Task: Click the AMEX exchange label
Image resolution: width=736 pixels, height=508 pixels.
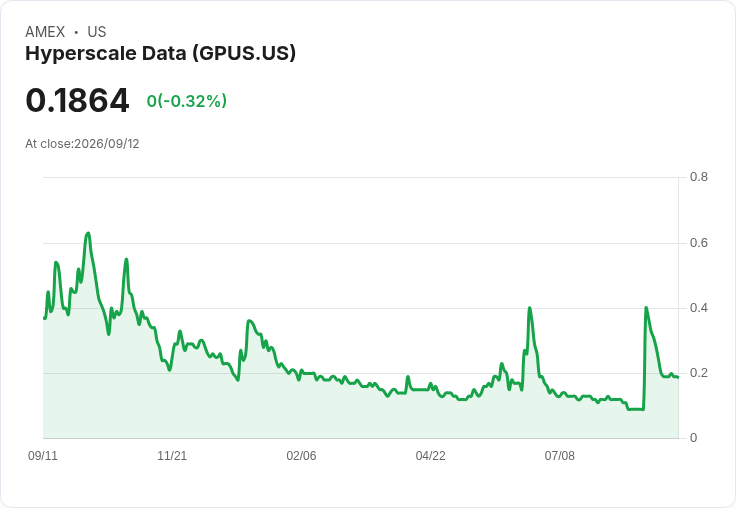Action: (45, 32)
